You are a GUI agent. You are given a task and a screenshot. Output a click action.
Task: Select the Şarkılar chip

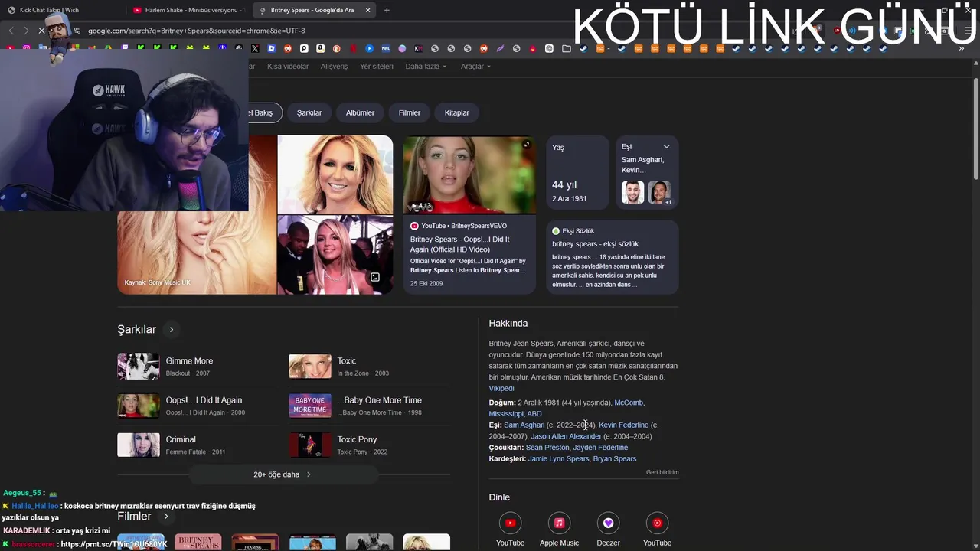pyautogui.click(x=309, y=112)
